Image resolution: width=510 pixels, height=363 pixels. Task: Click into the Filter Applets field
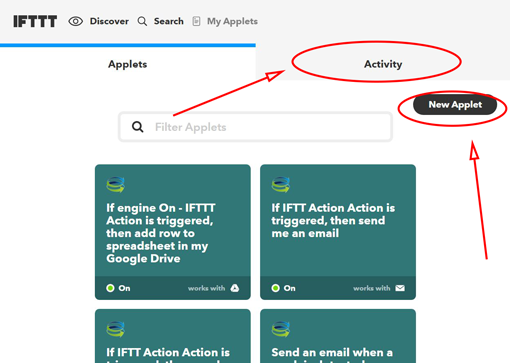click(255, 127)
